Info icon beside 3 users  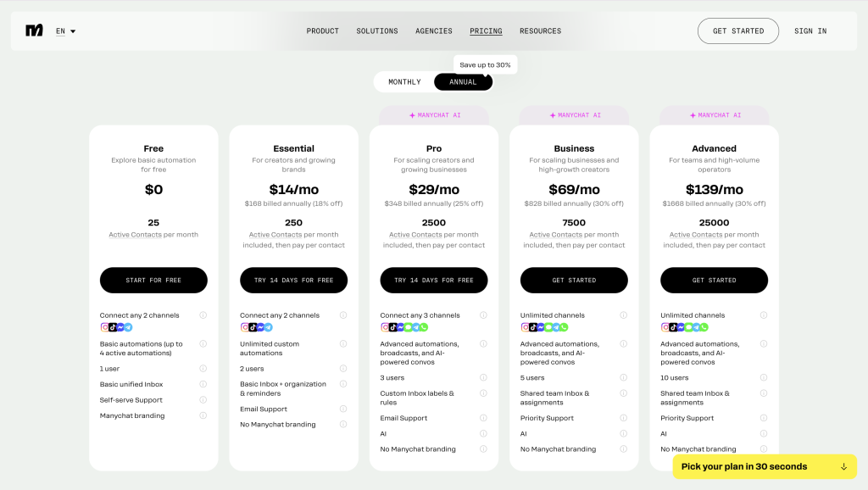pyautogui.click(x=483, y=377)
